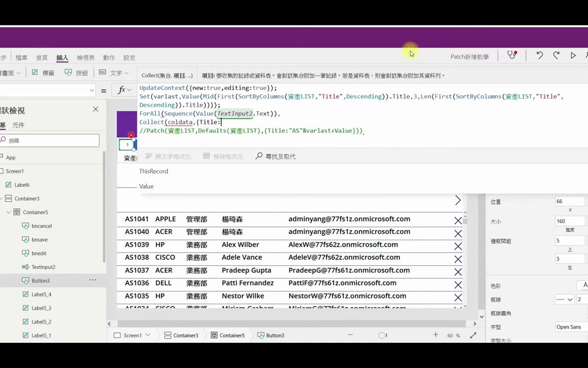The width and height of the screenshot is (588, 368).
Task: Click the 搜尋 search field in tree view
Action: pyautogui.click(x=50, y=140)
